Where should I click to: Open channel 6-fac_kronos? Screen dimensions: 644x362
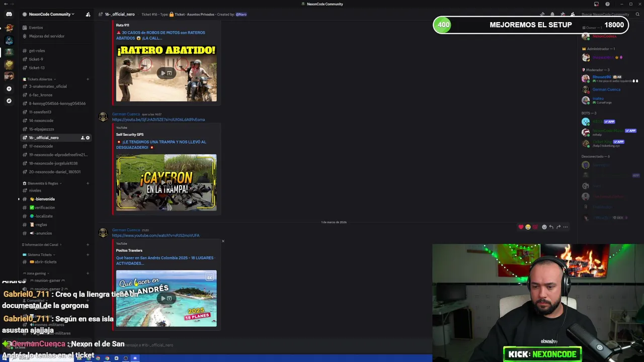pyautogui.click(x=40, y=95)
